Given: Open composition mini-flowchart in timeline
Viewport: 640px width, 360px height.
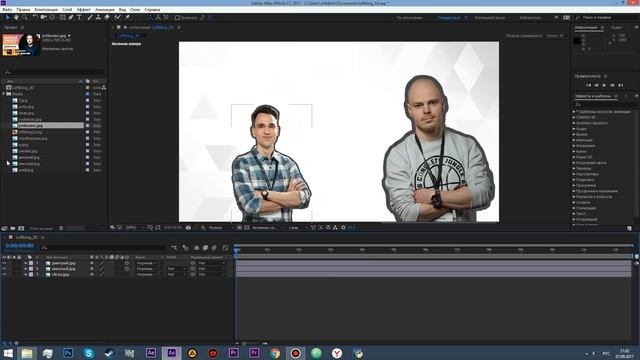Looking at the screenshot, I should click(174, 247).
